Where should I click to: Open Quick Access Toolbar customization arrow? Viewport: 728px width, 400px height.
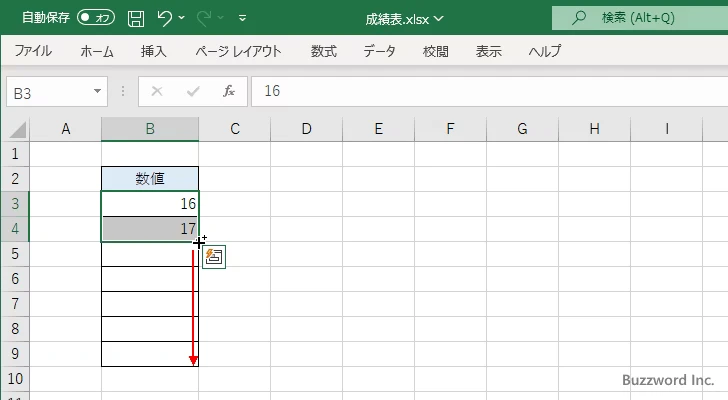242,19
